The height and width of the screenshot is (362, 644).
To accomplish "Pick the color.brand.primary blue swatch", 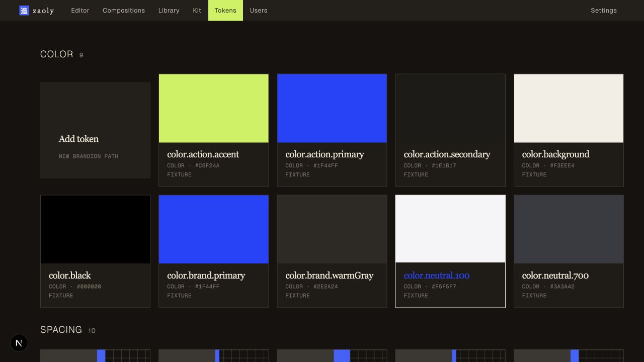I will (214, 229).
